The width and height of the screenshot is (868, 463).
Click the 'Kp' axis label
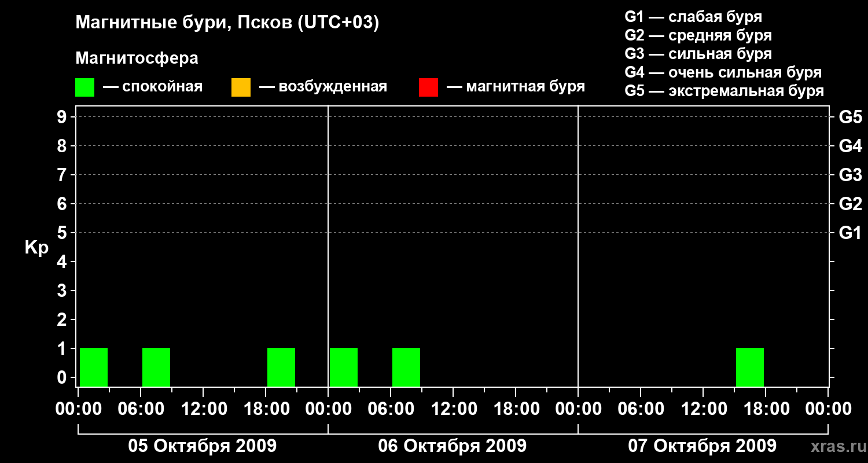coord(36,248)
